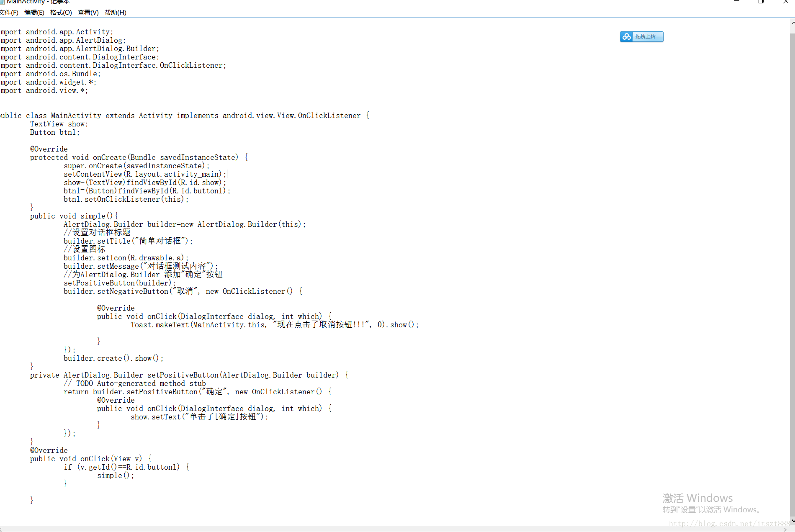Viewport: 795px width, 532px height.
Task: Click 'setContentView(R.layout.activity_main);' line
Action: 145,174
